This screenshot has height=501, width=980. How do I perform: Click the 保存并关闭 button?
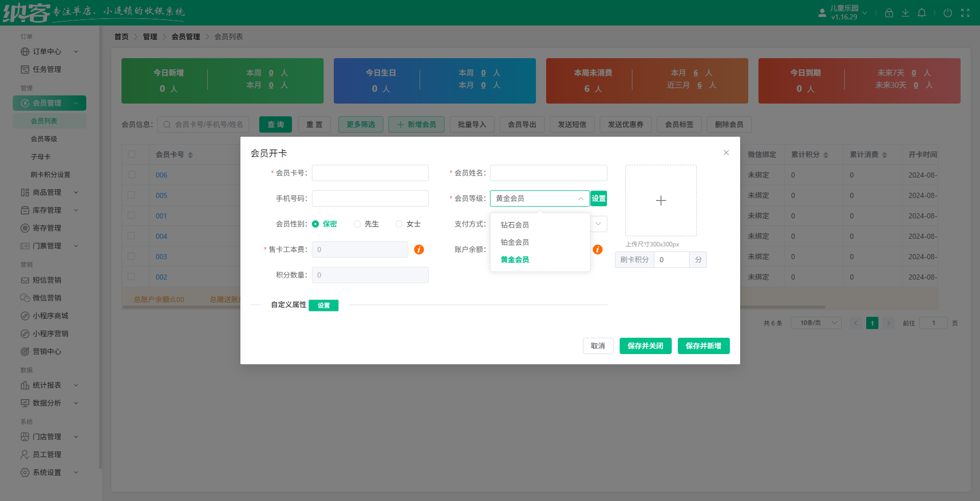click(x=645, y=346)
